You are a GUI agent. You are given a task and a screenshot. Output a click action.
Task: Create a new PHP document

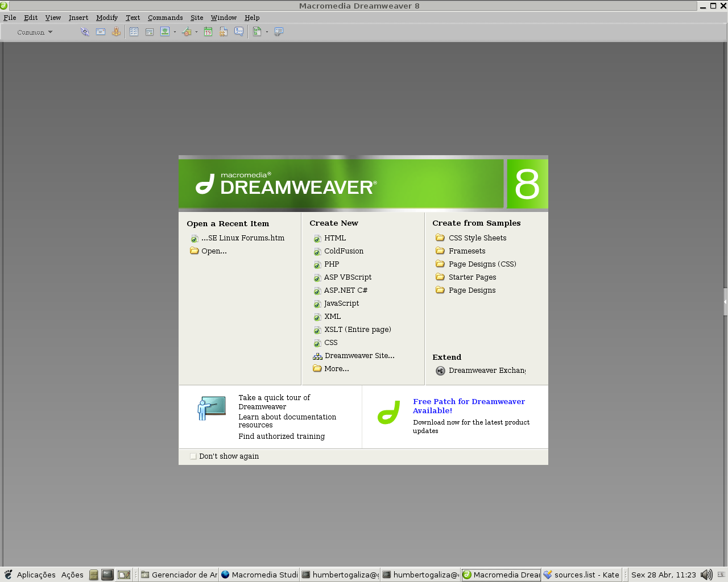click(x=326, y=264)
